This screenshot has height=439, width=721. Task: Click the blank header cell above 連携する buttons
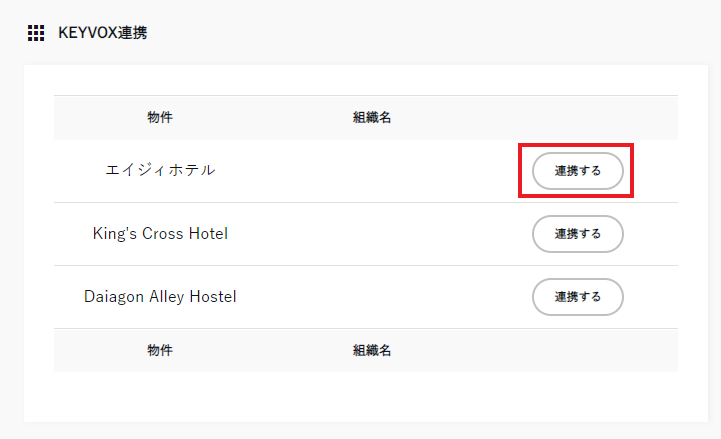click(x=576, y=117)
